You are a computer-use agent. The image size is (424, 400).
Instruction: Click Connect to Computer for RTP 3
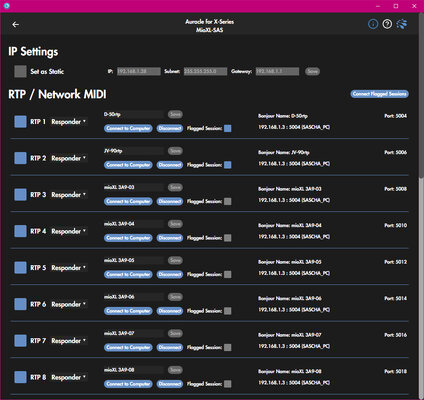coord(128,201)
